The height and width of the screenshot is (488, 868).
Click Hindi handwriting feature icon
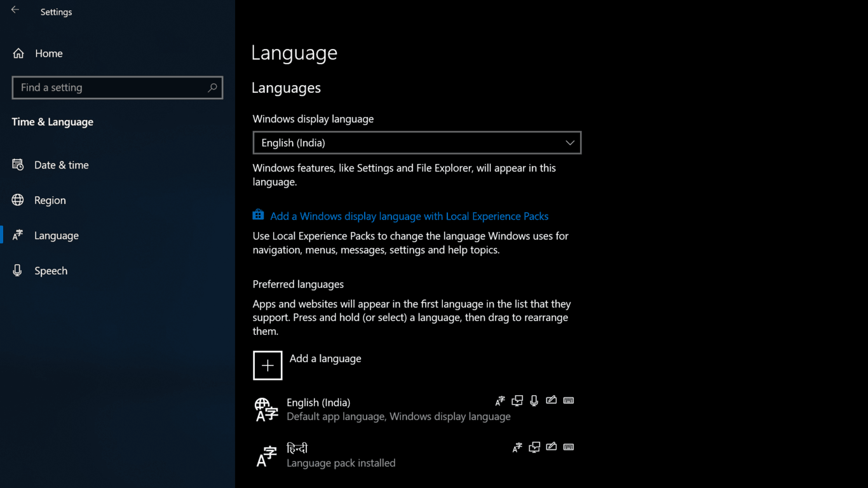[552, 447]
